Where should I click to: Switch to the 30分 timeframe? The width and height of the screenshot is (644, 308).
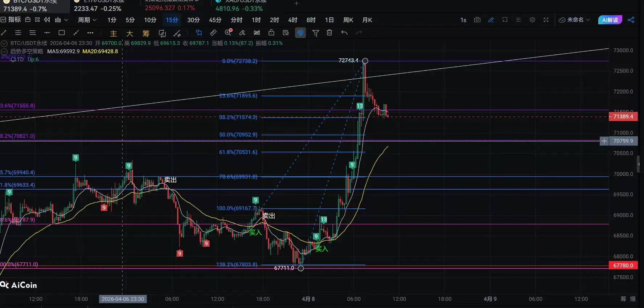193,20
